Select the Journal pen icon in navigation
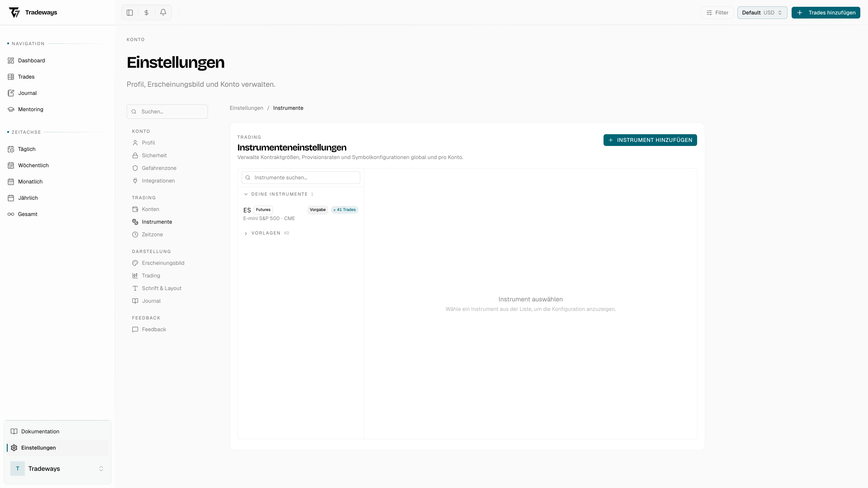 11,93
